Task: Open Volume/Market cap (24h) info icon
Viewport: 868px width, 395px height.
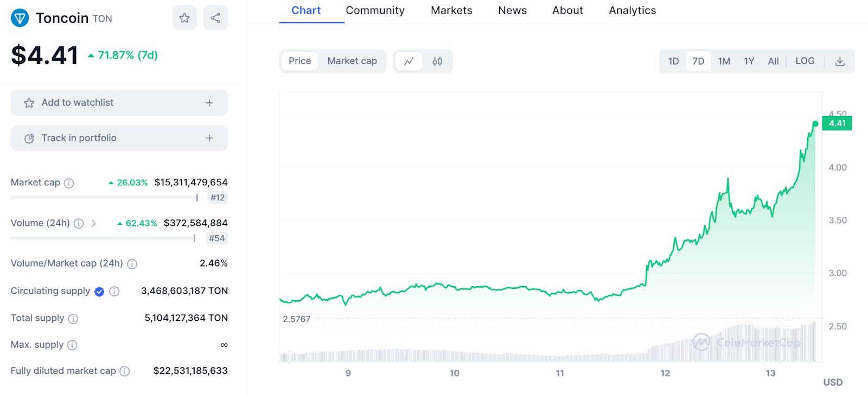Action: (132, 264)
